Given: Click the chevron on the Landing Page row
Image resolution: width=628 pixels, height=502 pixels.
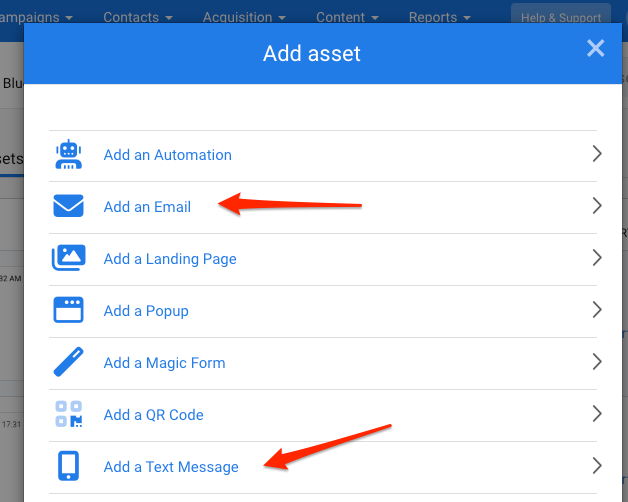Looking at the screenshot, I should [597, 258].
